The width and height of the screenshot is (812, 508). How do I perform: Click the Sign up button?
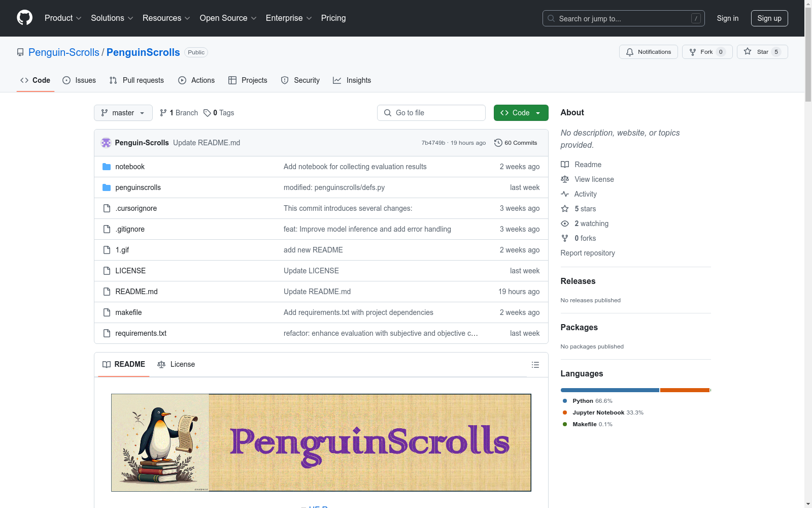coord(769,18)
